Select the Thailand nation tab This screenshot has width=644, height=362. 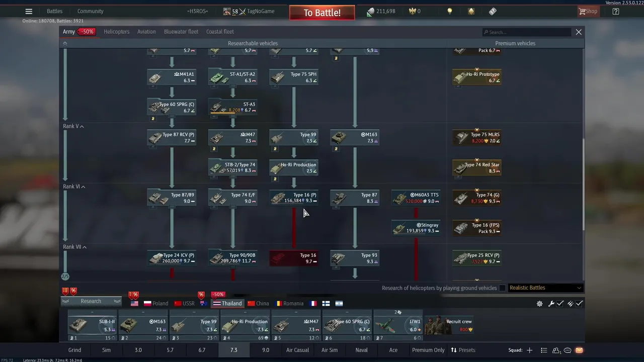(x=227, y=304)
